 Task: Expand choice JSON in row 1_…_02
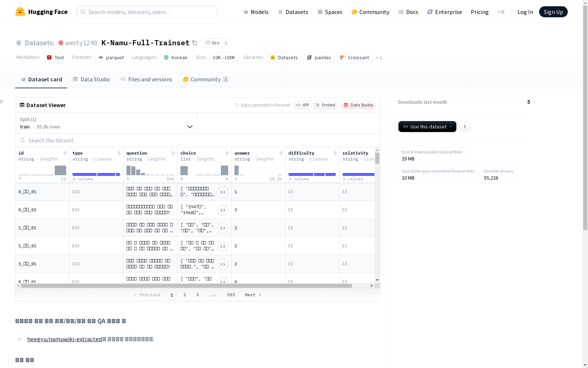pos(223,246)
